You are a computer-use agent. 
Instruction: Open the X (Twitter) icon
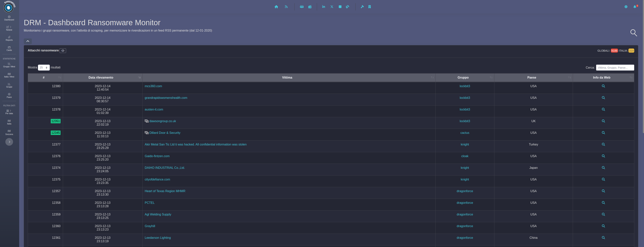(x=332, y=7)
